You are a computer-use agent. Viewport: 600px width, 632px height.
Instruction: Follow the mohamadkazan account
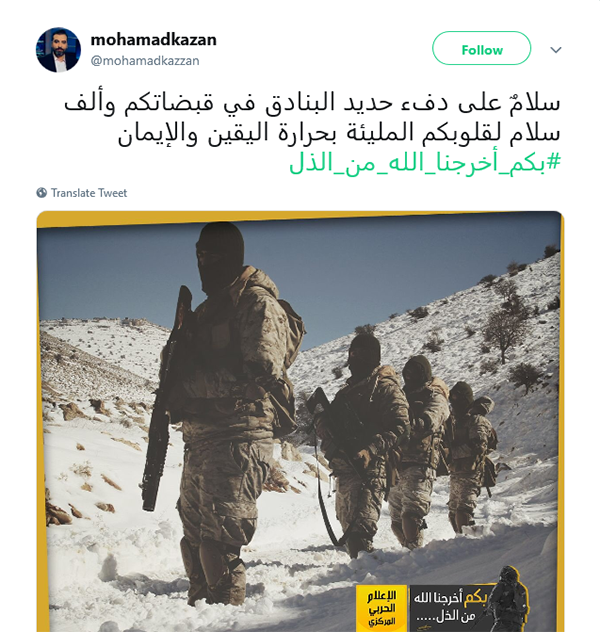tap(482, 48)
